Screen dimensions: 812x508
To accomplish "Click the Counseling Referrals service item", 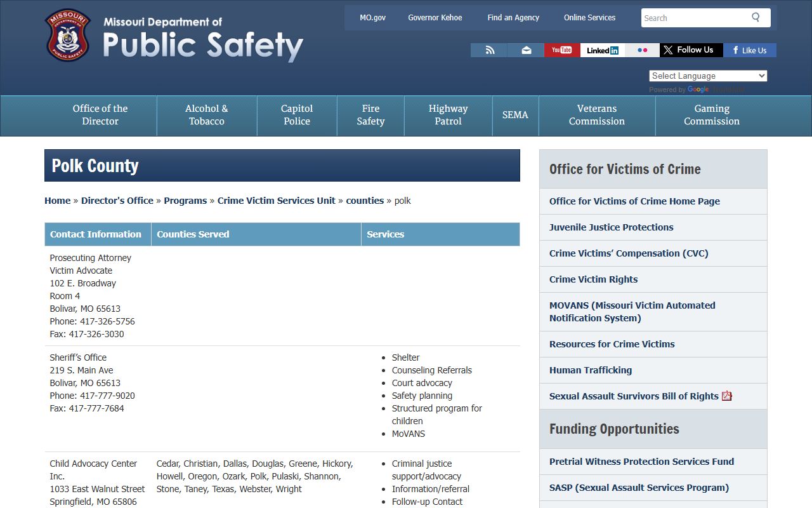I will (432, 370).
